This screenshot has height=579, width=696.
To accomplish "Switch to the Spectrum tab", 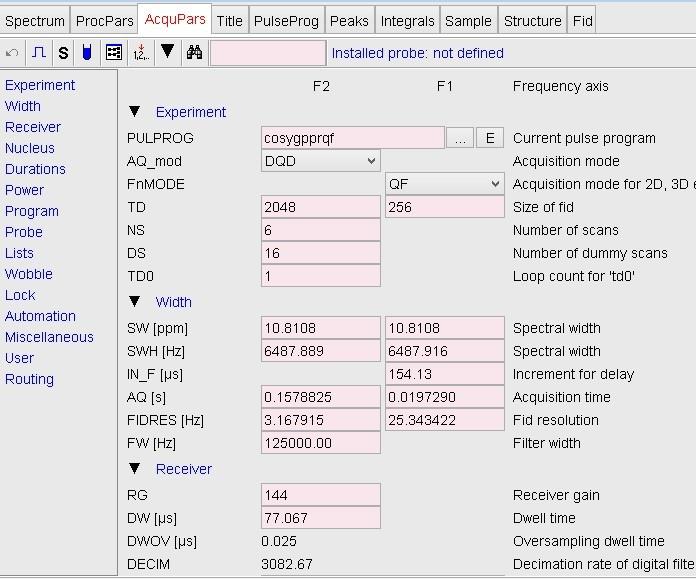I will click(x=35, y=21).
